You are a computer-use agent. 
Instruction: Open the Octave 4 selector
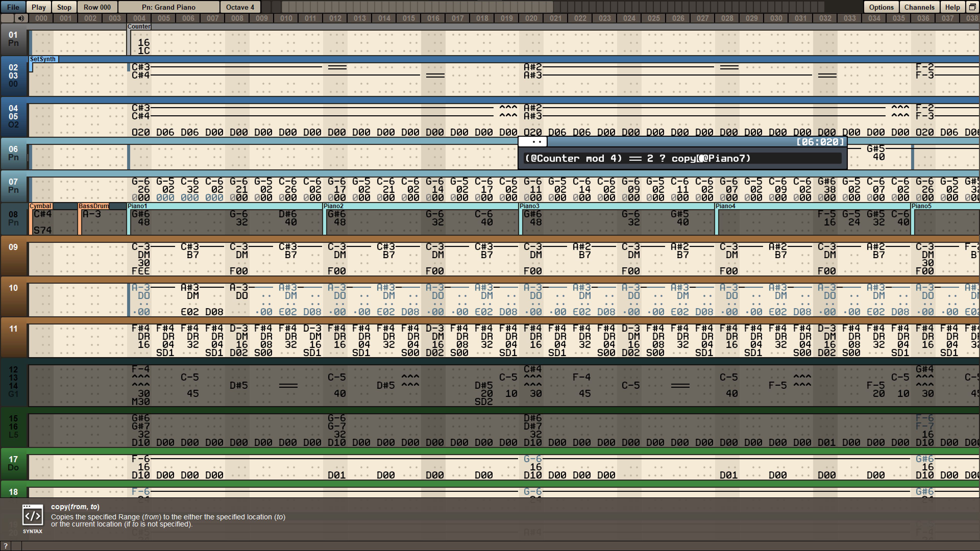240,7
